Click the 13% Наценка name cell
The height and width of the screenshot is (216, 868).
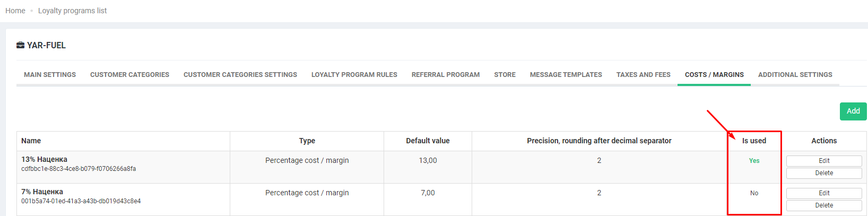[x=45, y=159]
